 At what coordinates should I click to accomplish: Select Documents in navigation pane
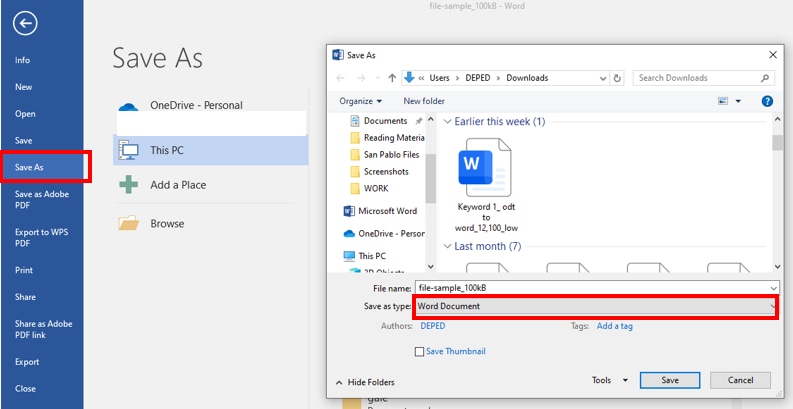385,121
